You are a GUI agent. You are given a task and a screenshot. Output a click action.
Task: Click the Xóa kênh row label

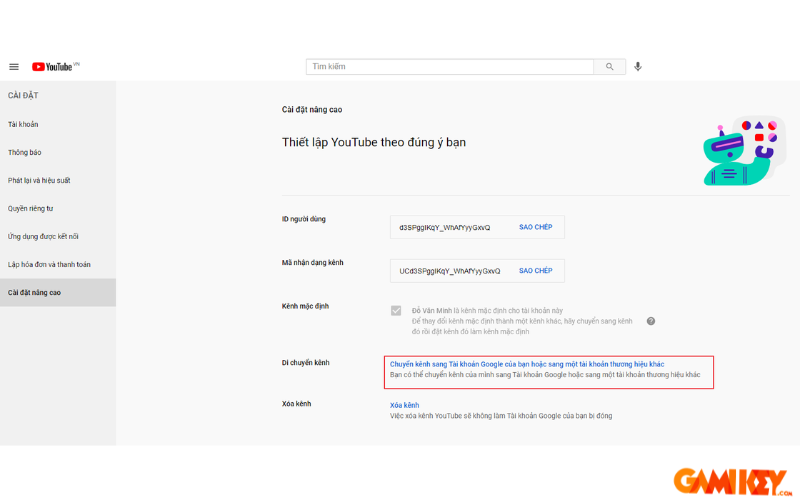(296, 404)
